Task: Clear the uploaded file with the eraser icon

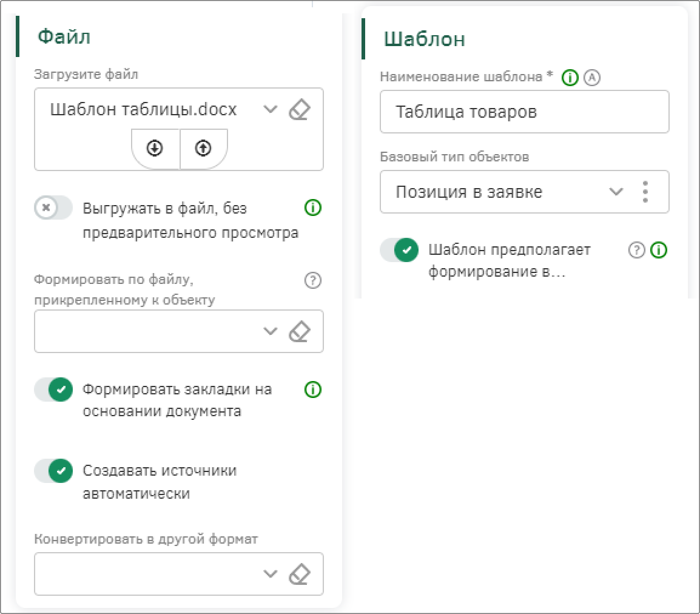Action: pos(300,110)
